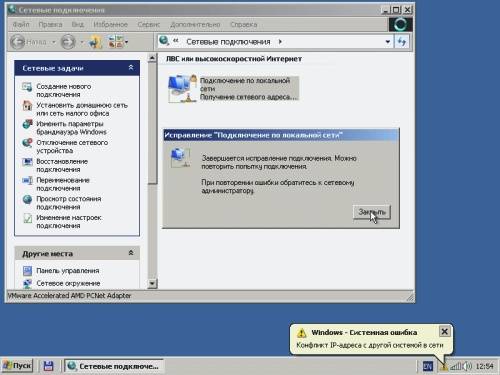Click the EN language indicator in tray
500x375 pixels.
pyautogui.click(x=428, y=366)
